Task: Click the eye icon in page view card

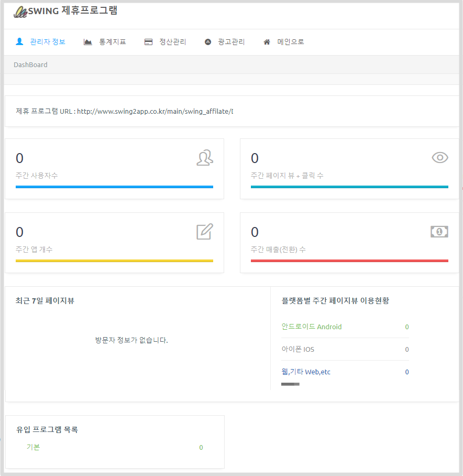Action: (x=440, y=157)
